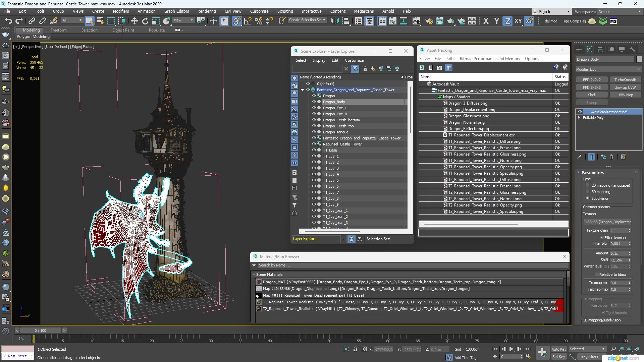Open the Create tab in Command Panel
The height and width of the screenshot is (362, 644).
579,49
